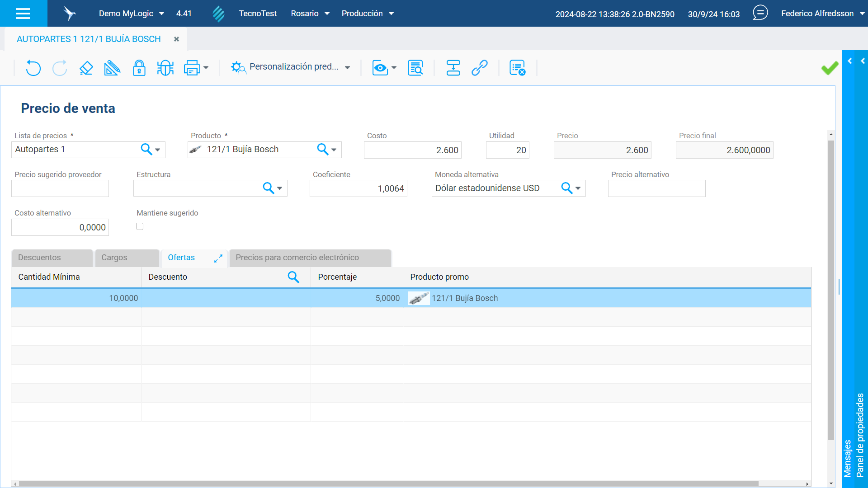Click the padlock lock icon
Image resolution: width=868 pixels, height=488 pixels.
[139, 68]
